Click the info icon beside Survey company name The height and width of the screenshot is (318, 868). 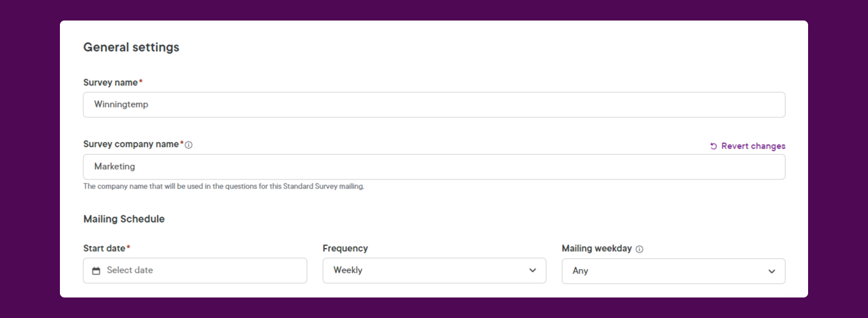click(x=189, y=145)
